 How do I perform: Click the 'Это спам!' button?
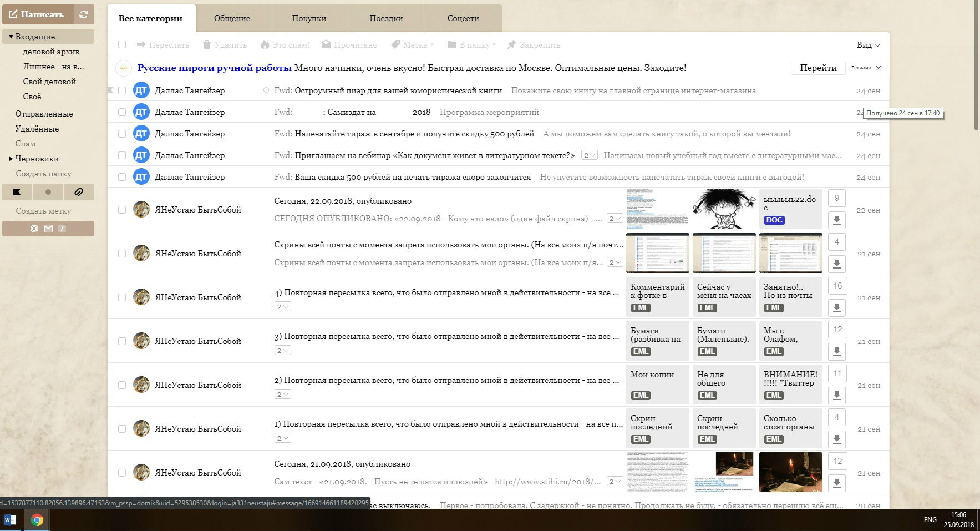click(x=285, y=45)
